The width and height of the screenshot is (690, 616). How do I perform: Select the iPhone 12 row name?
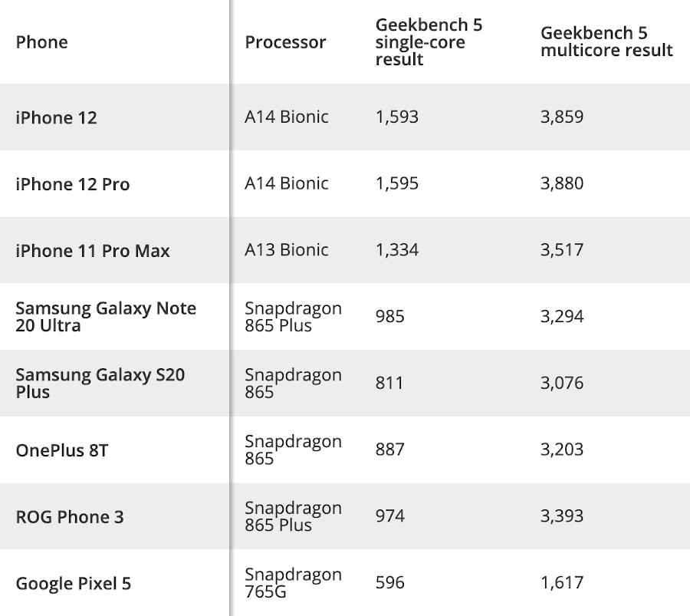(x=56, y=117)
